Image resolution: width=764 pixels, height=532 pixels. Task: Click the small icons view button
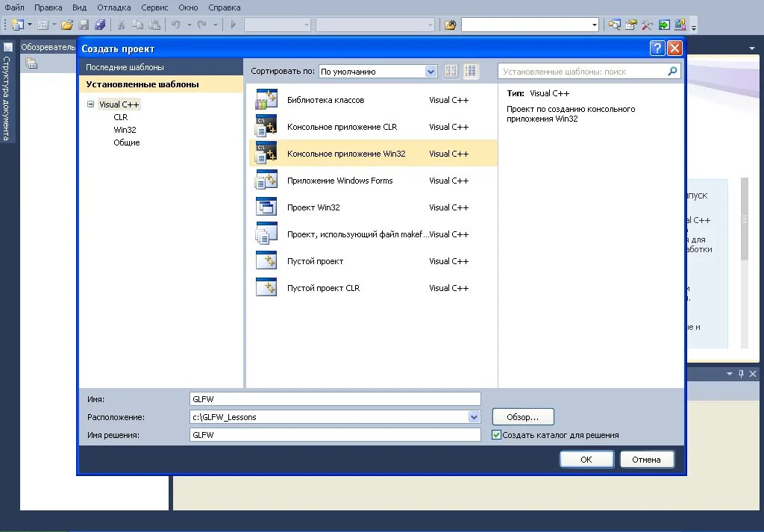coord(451,71)
